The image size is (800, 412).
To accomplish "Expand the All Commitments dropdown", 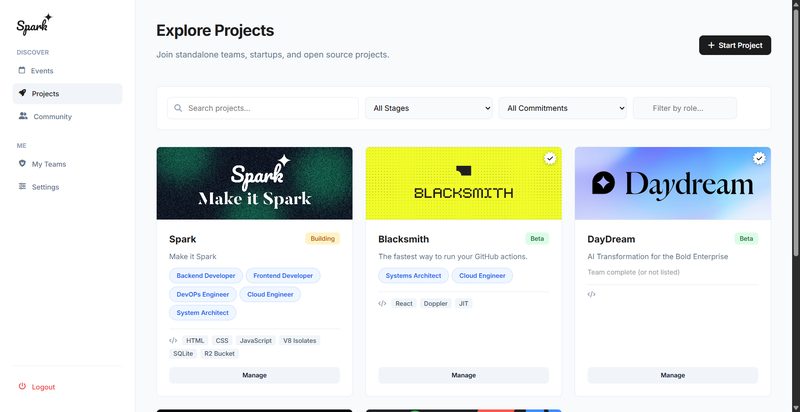I will click(x=562, y=108).
